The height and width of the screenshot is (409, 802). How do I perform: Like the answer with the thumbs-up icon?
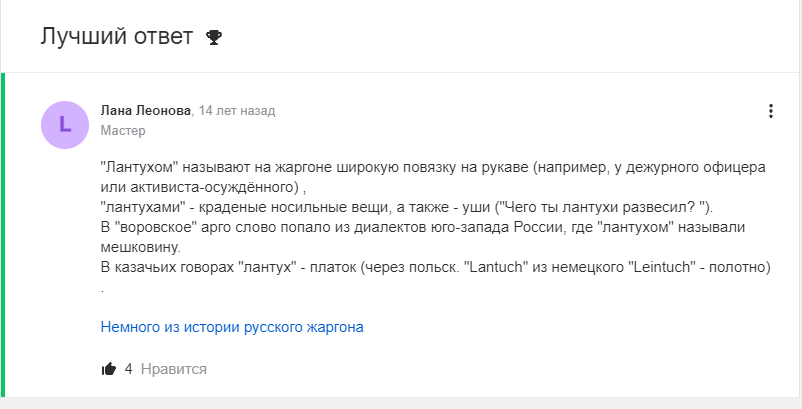pos(109,369)
